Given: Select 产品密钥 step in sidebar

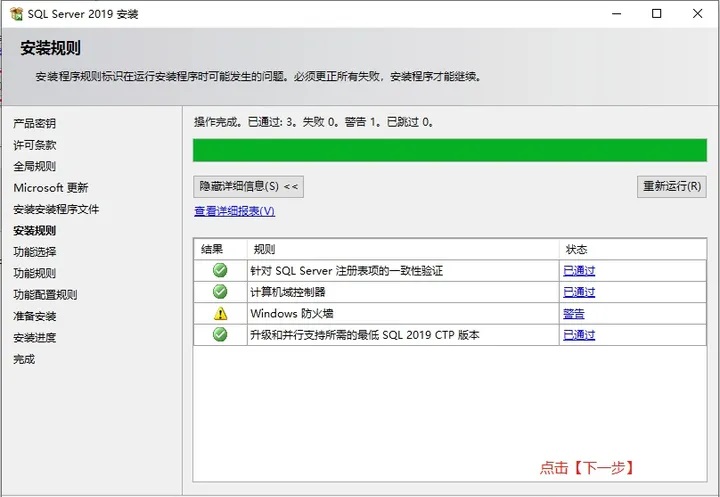Looking at the screenshot, I should (34, 123).
